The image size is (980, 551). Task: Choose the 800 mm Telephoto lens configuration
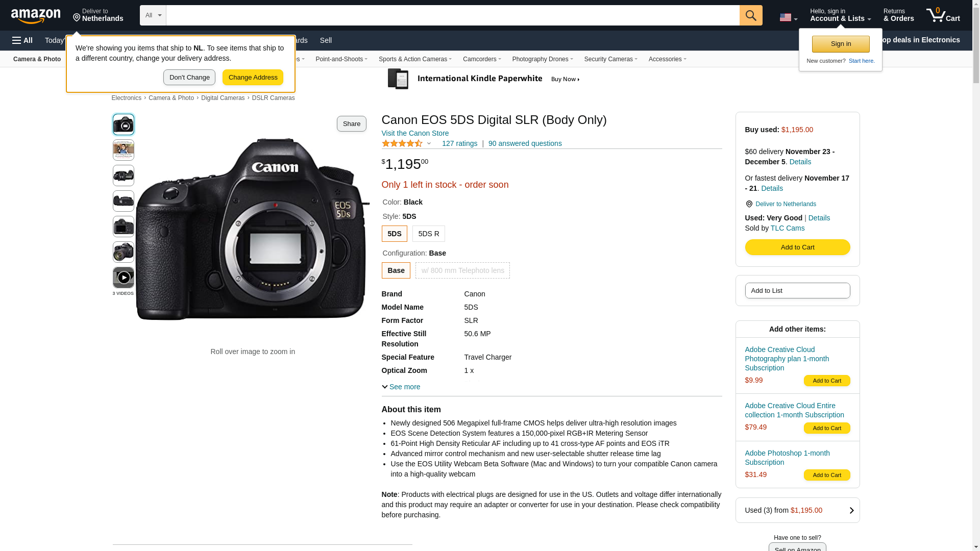(462, 270)
